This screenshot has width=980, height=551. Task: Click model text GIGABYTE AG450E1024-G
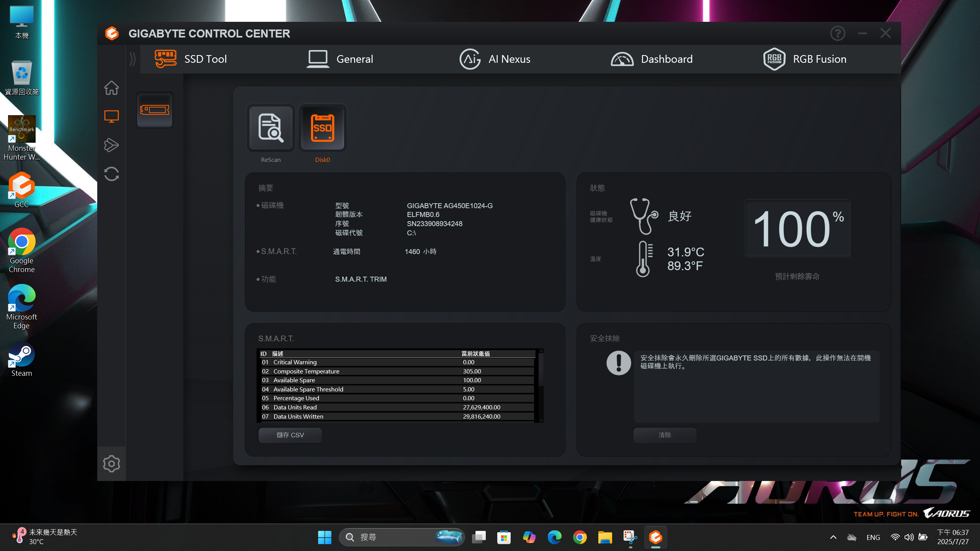449,205
